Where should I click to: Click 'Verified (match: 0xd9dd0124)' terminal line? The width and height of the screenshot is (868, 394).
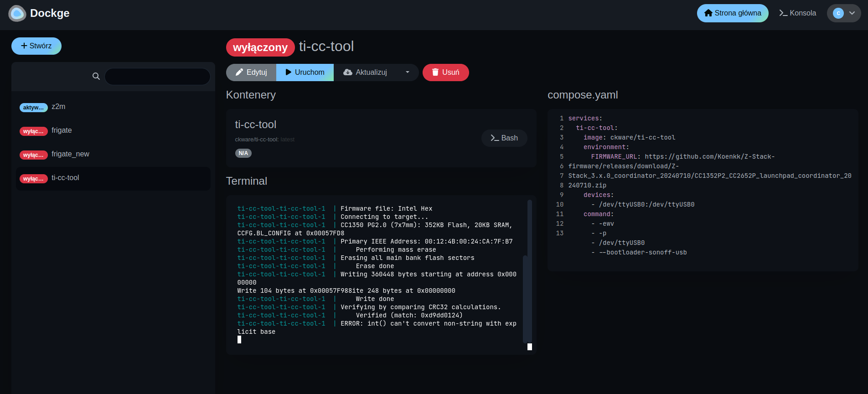tap(409, 316)
